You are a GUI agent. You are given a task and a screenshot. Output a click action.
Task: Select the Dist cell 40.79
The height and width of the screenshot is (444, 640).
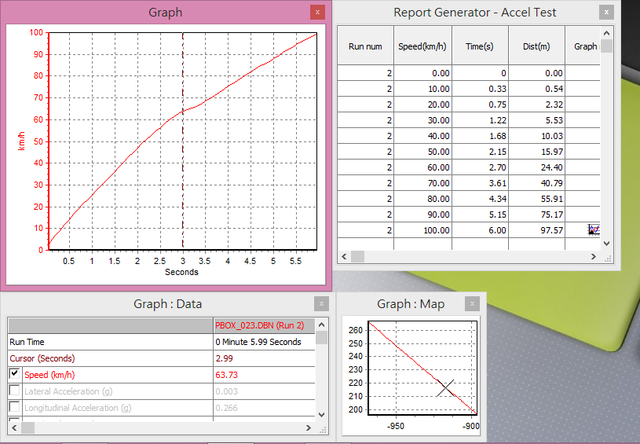click(x=537, y=183)
